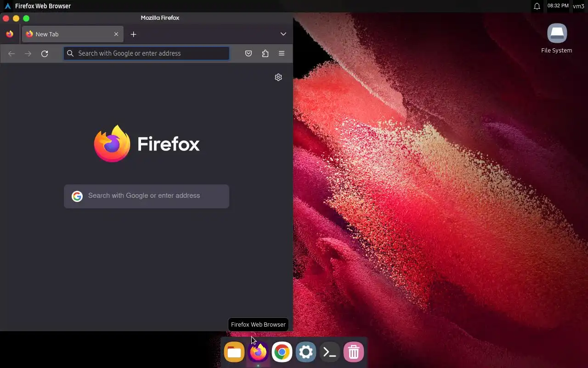Close the New Tab tab
588x368 pixels.
[116, 34]
